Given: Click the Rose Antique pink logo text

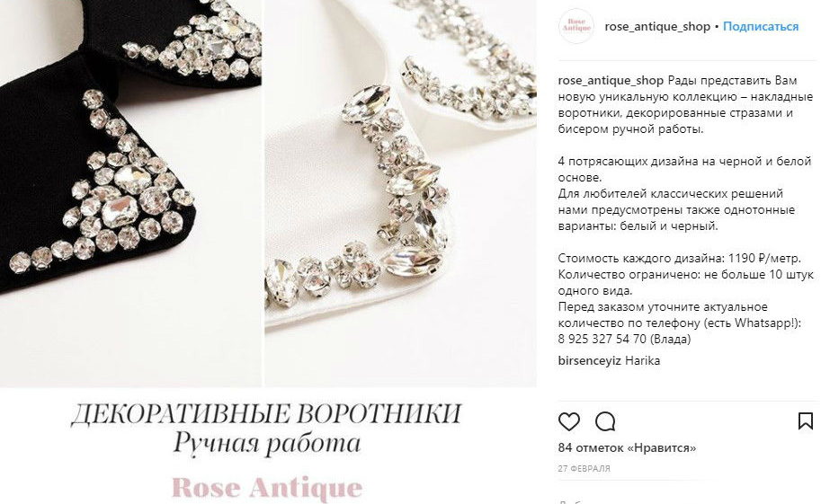Looking at the screenshot, I should tap(266, 488).
